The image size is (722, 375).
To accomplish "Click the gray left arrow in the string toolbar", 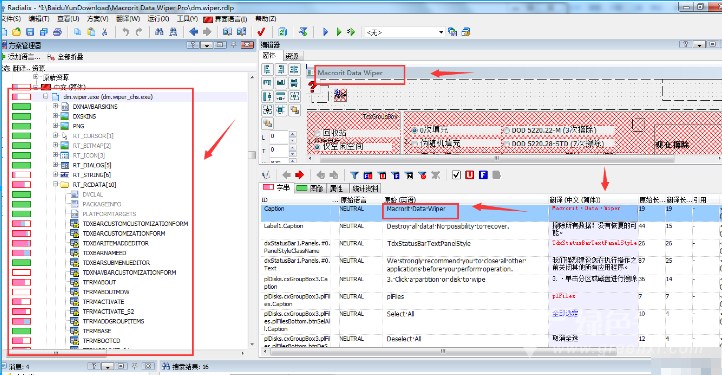I will tap(286, 175).
